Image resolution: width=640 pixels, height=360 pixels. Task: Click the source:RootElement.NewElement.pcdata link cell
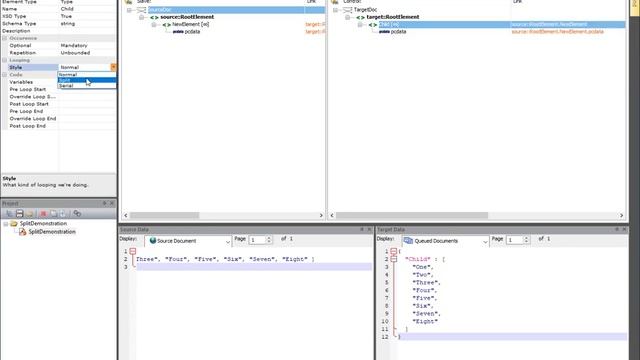pos(557,32)
